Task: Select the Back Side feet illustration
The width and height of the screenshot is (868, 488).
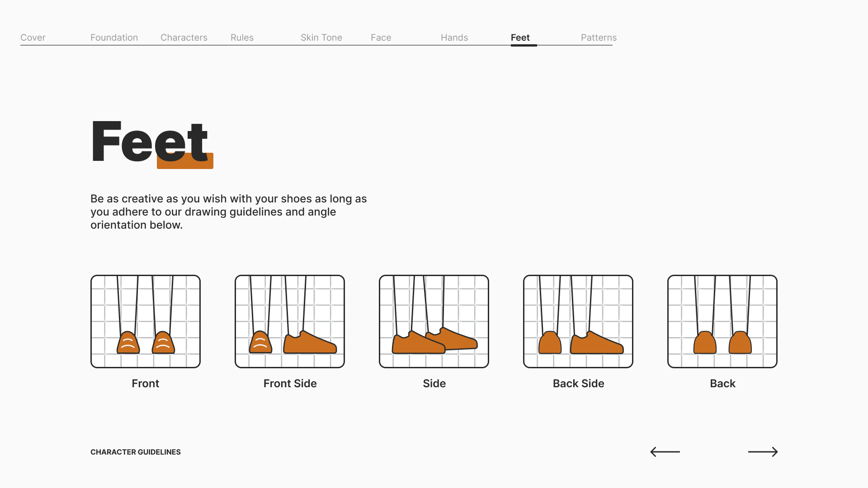Action: coord(578,321)
